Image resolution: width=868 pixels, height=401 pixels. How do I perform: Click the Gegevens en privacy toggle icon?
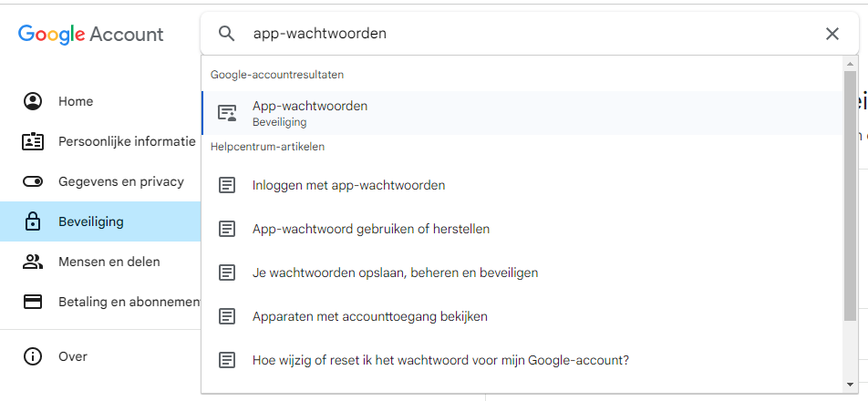click(33, 181)
